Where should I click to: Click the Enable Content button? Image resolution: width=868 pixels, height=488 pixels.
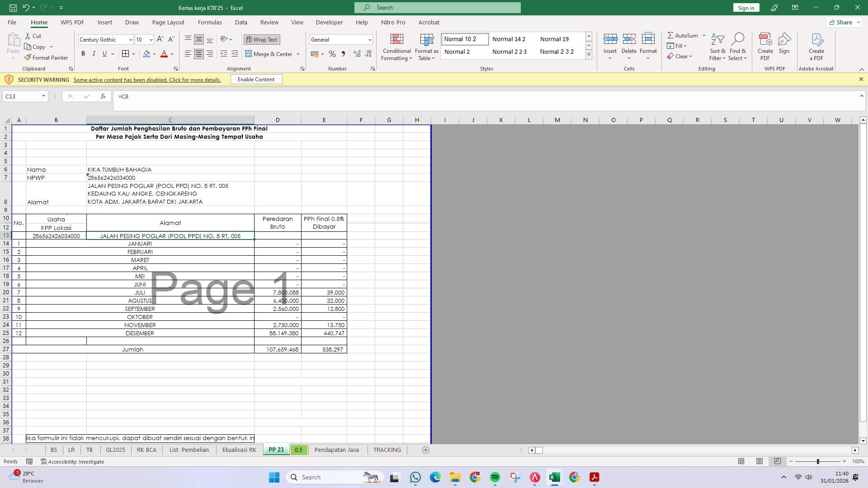click(x=256, y=79)
